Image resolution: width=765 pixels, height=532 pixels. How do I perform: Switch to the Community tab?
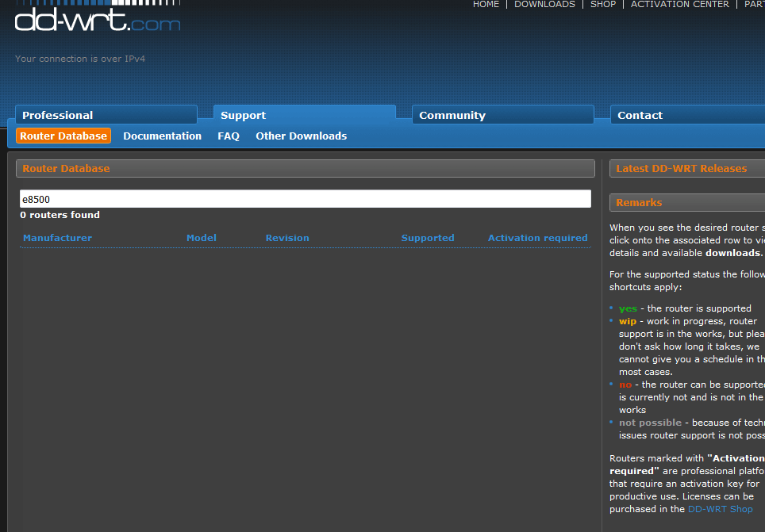(503, 115)
